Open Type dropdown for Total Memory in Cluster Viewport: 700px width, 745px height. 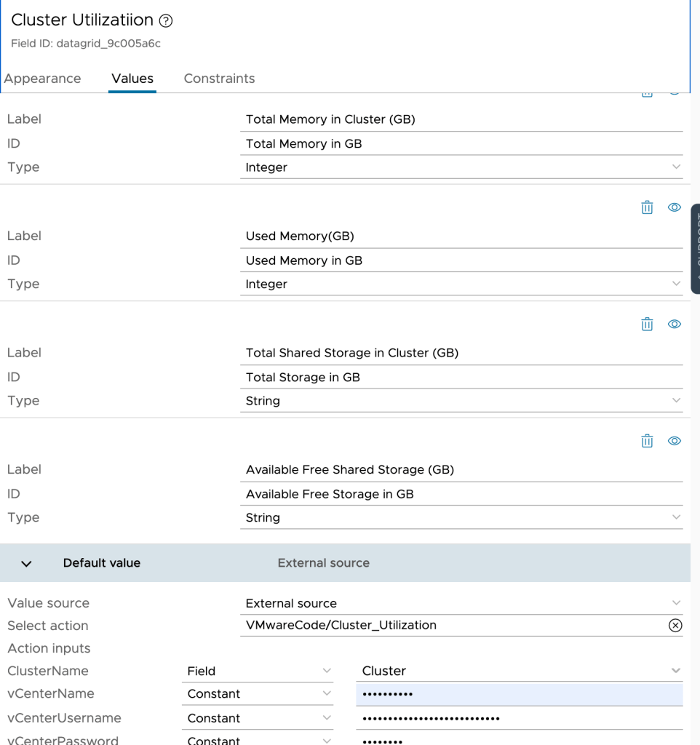point(461,167)
